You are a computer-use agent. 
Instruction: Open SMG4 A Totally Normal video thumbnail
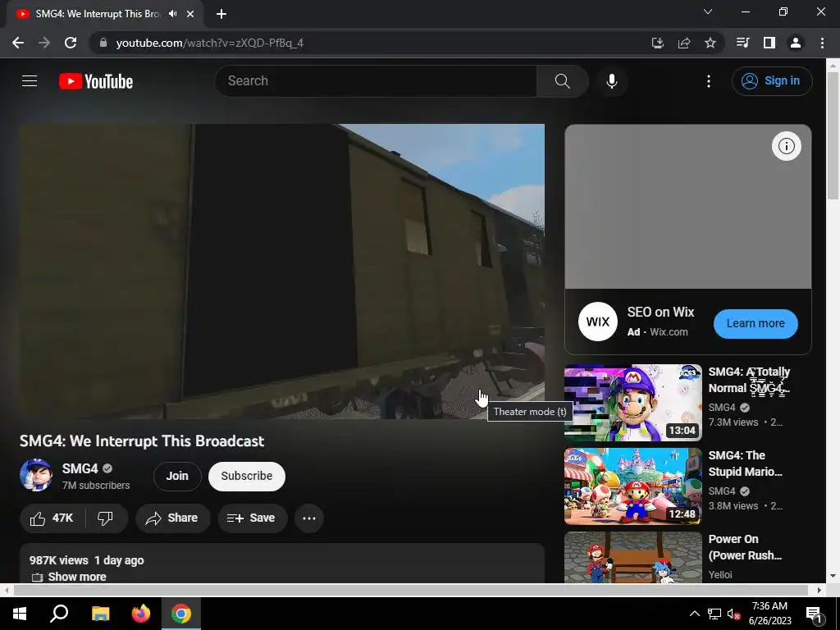point(632,403)
